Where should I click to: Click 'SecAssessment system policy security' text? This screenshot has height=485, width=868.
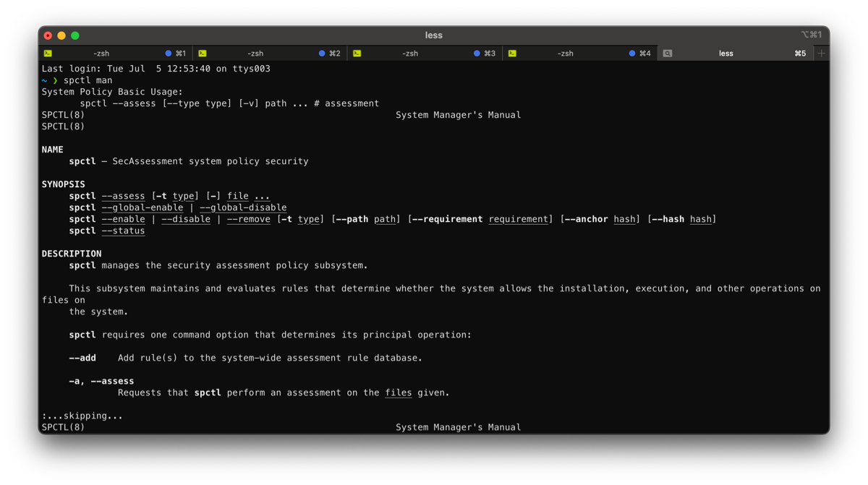210,161
